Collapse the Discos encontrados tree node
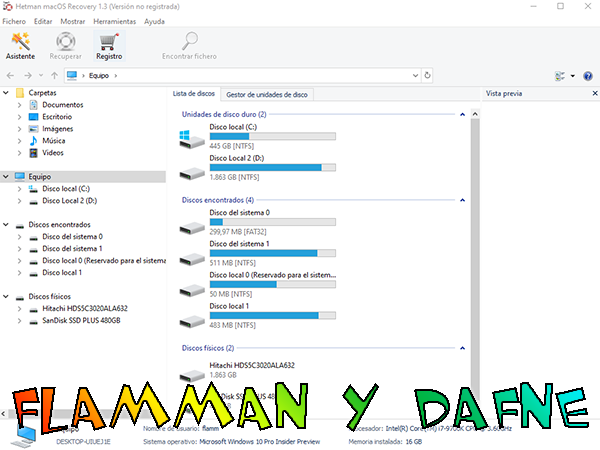The height and width of the screenshot is (450, 600). tap(6, 225)
